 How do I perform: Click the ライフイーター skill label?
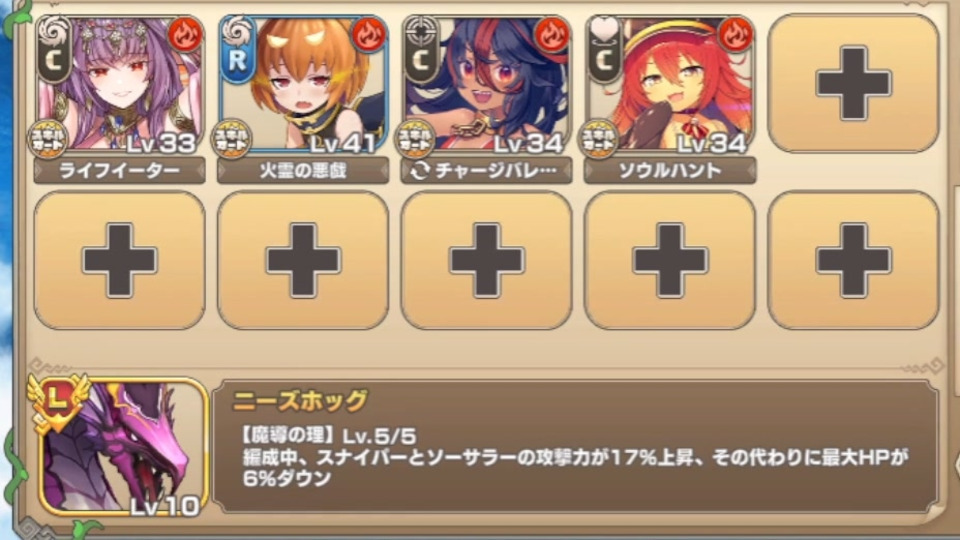point(120,171)
